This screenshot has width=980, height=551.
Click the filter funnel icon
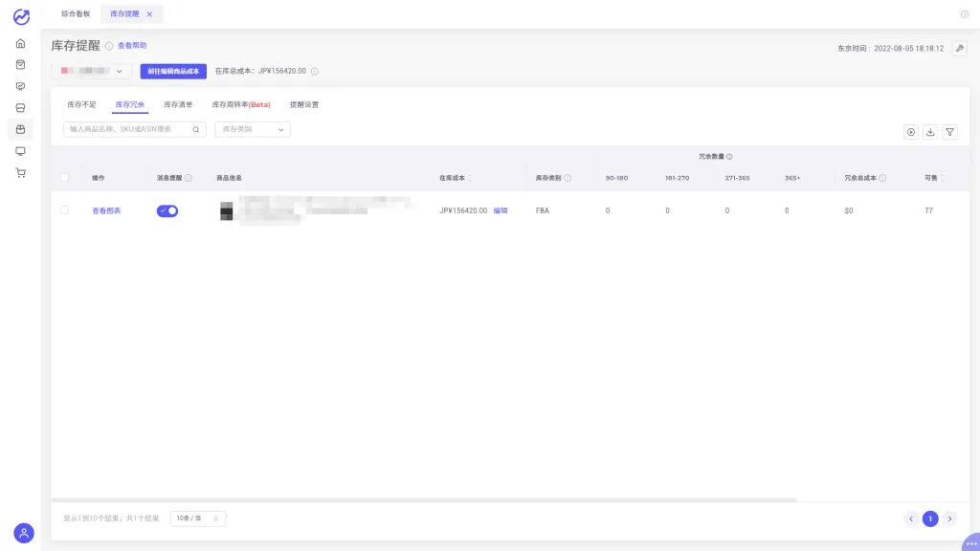point(949,132)
